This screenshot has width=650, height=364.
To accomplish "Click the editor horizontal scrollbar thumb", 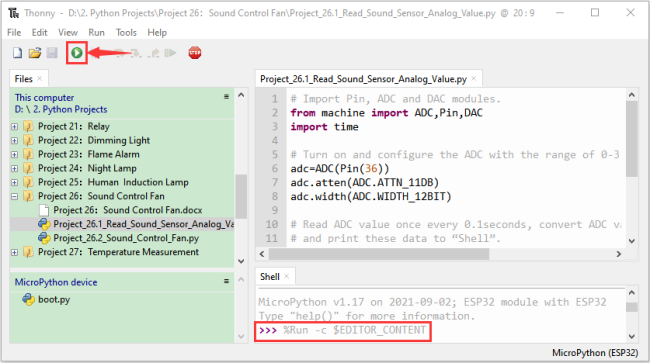I will [x=379, y=254].
